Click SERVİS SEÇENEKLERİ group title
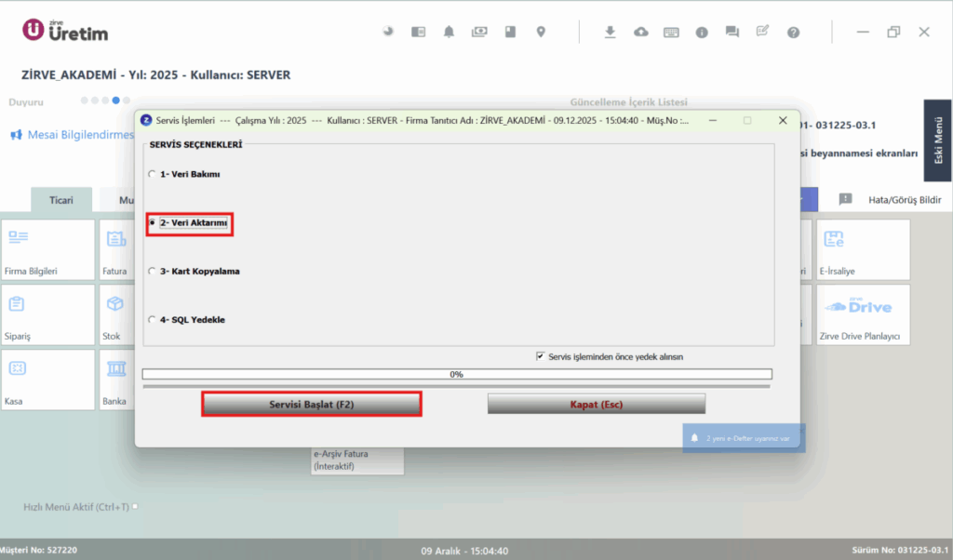Viewport: 953px width, 560px height. click(x=195, y=144)
